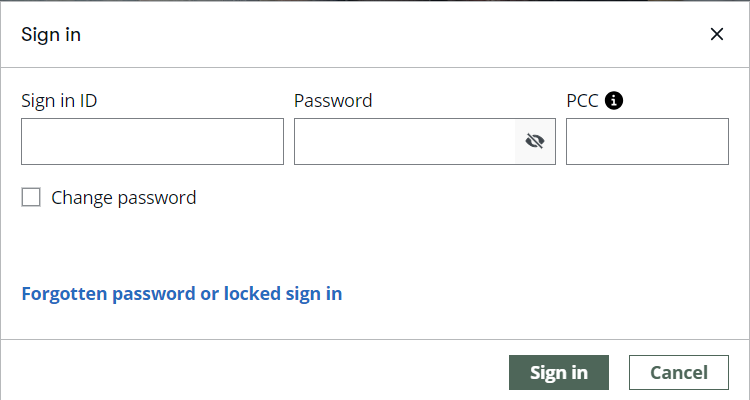Image resolution: width=750 pixels, height=400 pixels.
Task: Cancel the sign in dialog
Action: [x=679, y=372]
